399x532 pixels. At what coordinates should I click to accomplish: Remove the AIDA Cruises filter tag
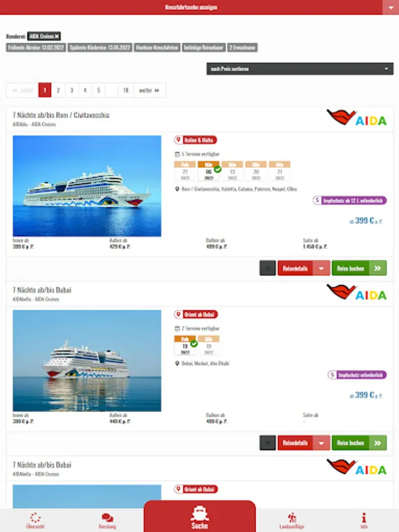click(x=57, y=36)
